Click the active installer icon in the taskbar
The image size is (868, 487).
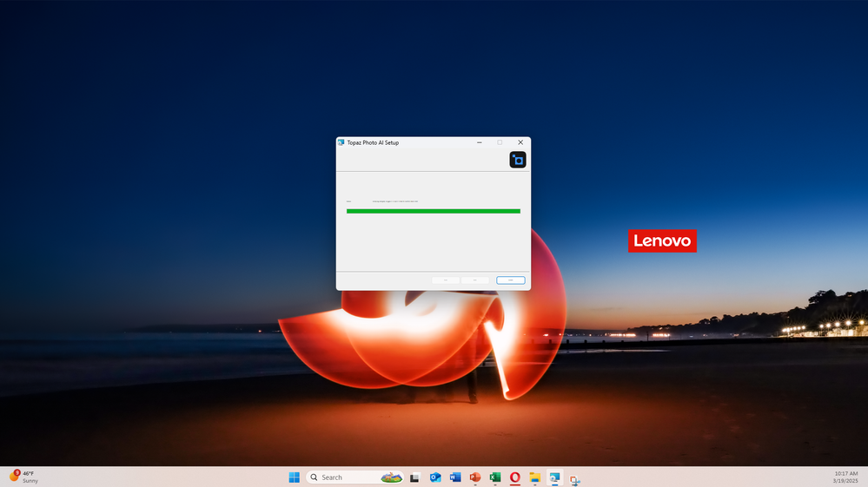tap(554, 477)
